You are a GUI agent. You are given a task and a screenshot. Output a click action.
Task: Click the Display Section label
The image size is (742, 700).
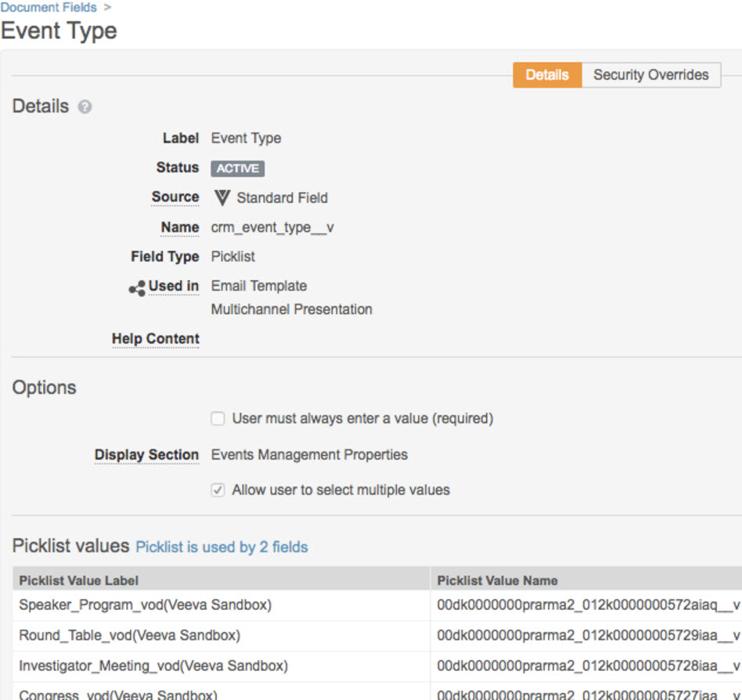pyautogui.click(x=146, y=455)
